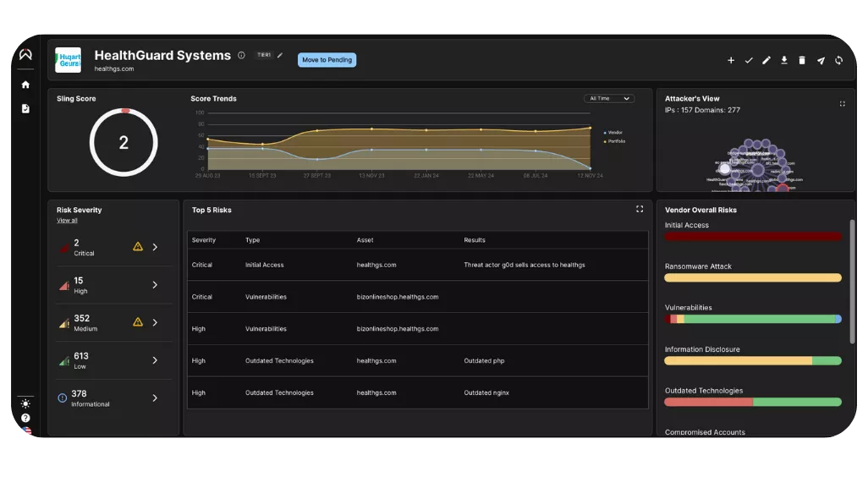
Task: Open the All Time range dropdown
Action: click(609, 98)
